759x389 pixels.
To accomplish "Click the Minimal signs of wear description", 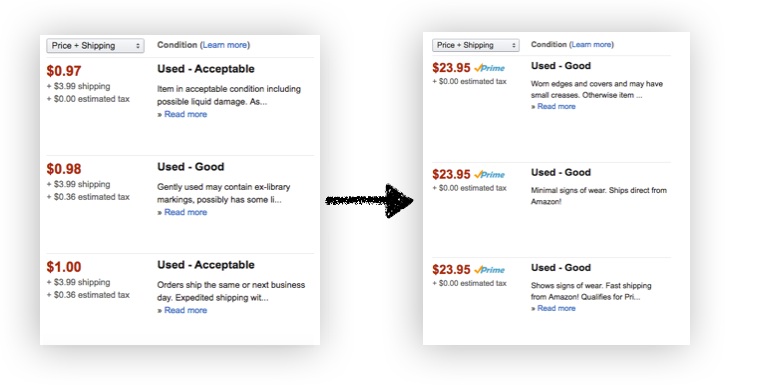I will pos(599,196).
